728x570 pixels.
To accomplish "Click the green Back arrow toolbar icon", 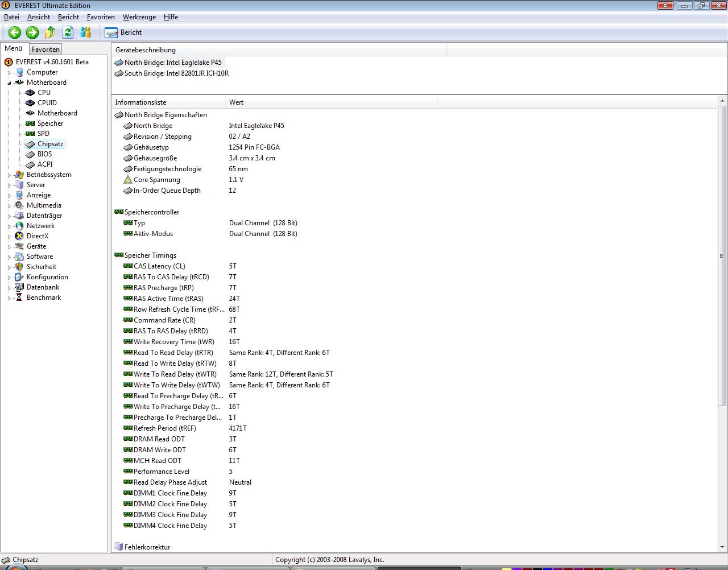I will [x=15, y=32].
